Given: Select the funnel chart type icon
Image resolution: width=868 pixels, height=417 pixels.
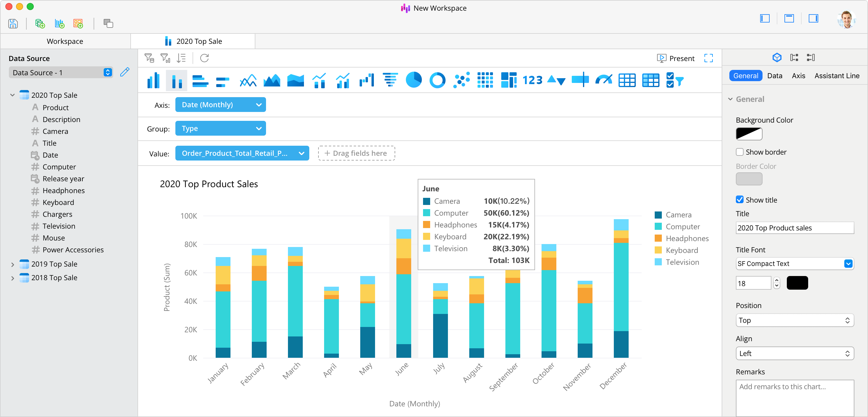Looking at the screenshot, I should point(390,80).
